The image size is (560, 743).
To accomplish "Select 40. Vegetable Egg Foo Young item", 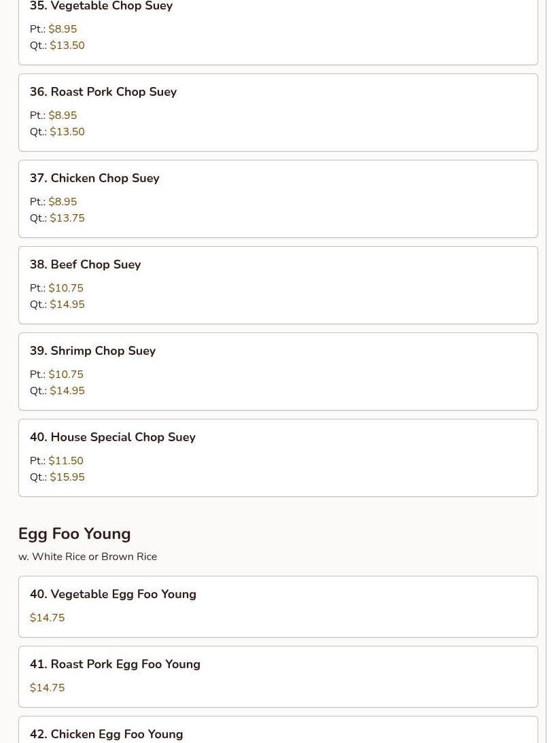I will (278, 606).
